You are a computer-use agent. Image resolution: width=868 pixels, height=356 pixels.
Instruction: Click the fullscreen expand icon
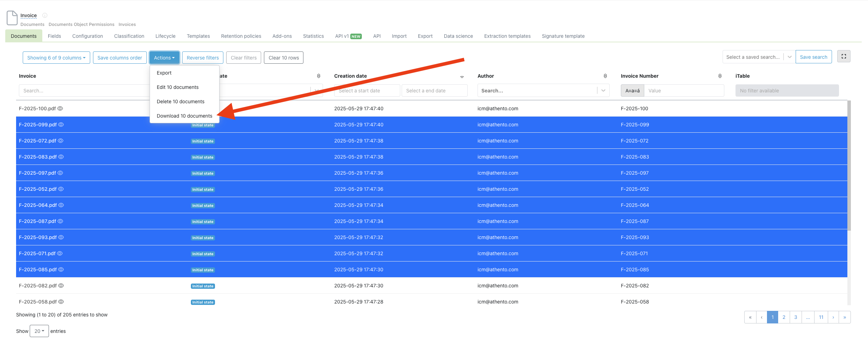(844, 56)
